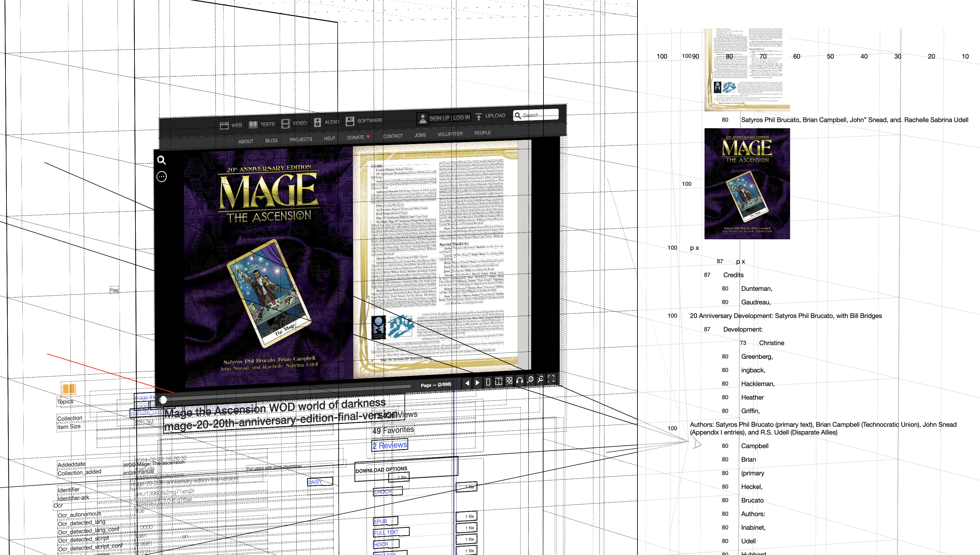Click the WEB nav label
The width and height of the screenshot is (980, 555).
237,125
